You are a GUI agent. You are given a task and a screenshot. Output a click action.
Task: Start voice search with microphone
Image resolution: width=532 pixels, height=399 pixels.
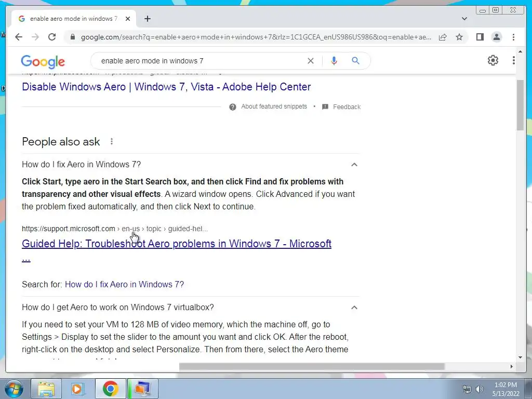(x=334, y=61)
